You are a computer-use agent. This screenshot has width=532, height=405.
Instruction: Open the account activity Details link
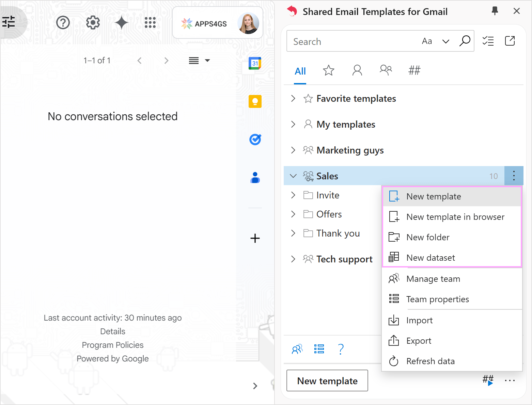(x=113, y=331)
